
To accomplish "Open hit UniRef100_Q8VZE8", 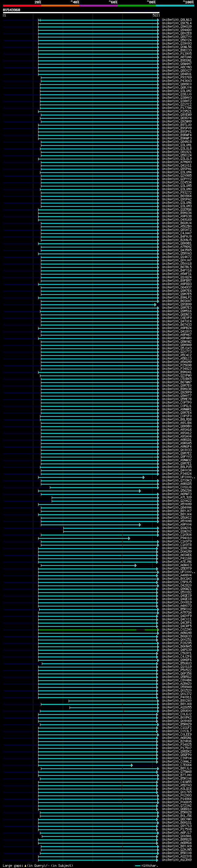I will [x=177, y=33].
